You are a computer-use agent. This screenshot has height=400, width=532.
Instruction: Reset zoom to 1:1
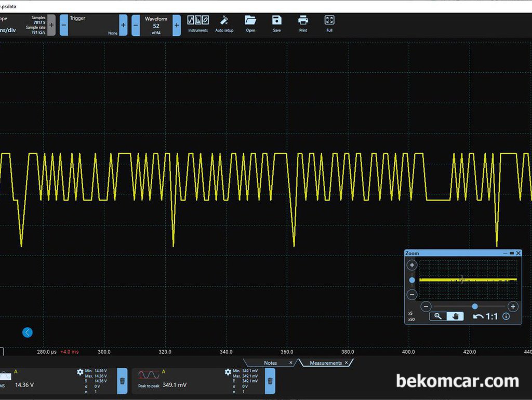click(x=486, y=316)
